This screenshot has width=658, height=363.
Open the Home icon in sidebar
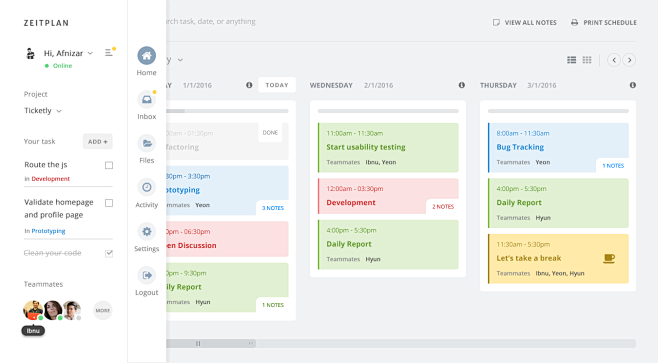(146, 55)
